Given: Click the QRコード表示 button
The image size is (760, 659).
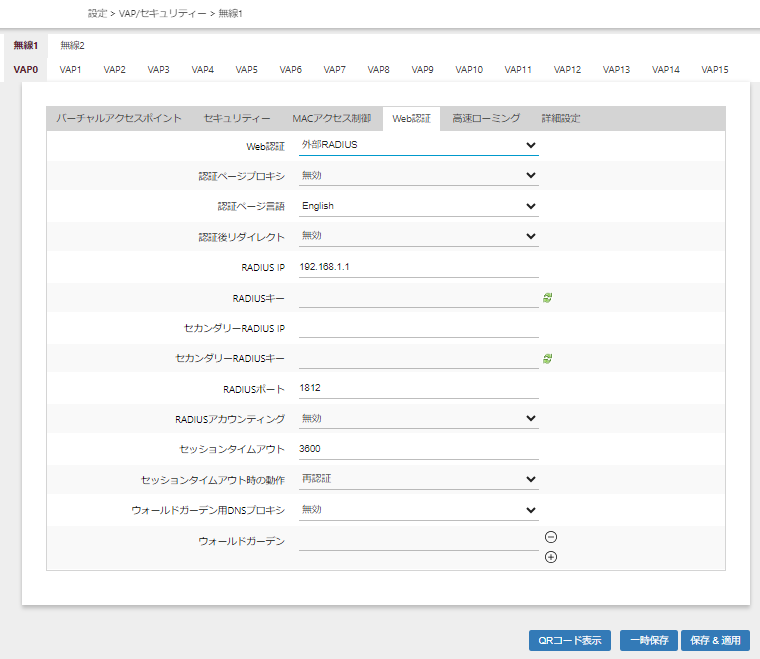Looking at the screenshot, I should pyautogui.click(x=570, y=641).
